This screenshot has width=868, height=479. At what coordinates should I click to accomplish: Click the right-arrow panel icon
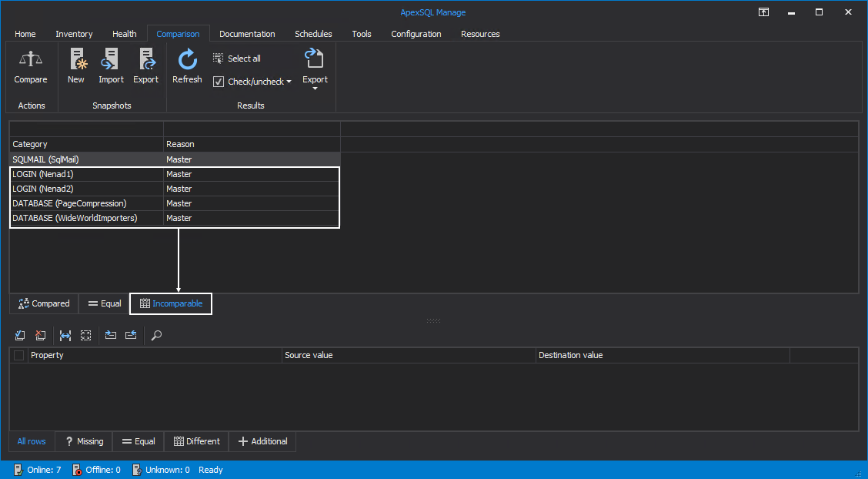[111, 335]
